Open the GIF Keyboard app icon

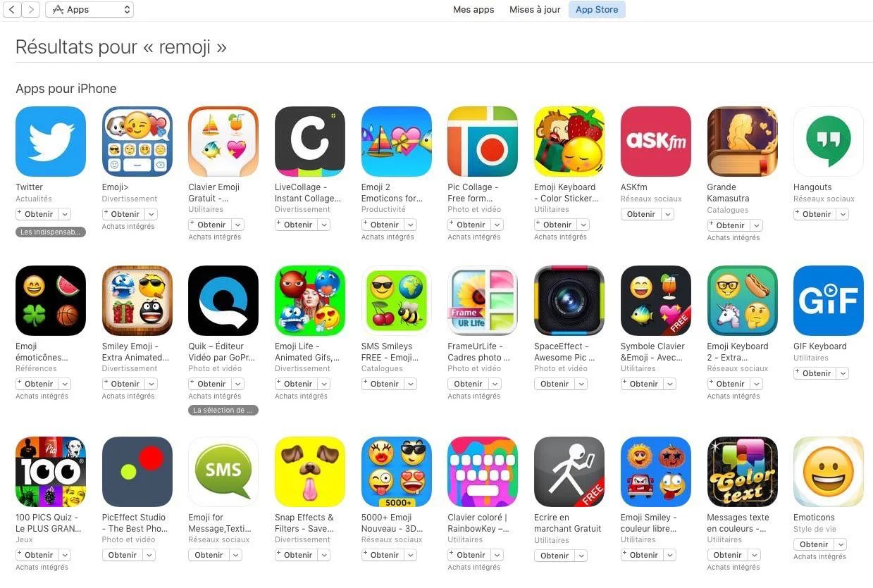tap(829, 301)
